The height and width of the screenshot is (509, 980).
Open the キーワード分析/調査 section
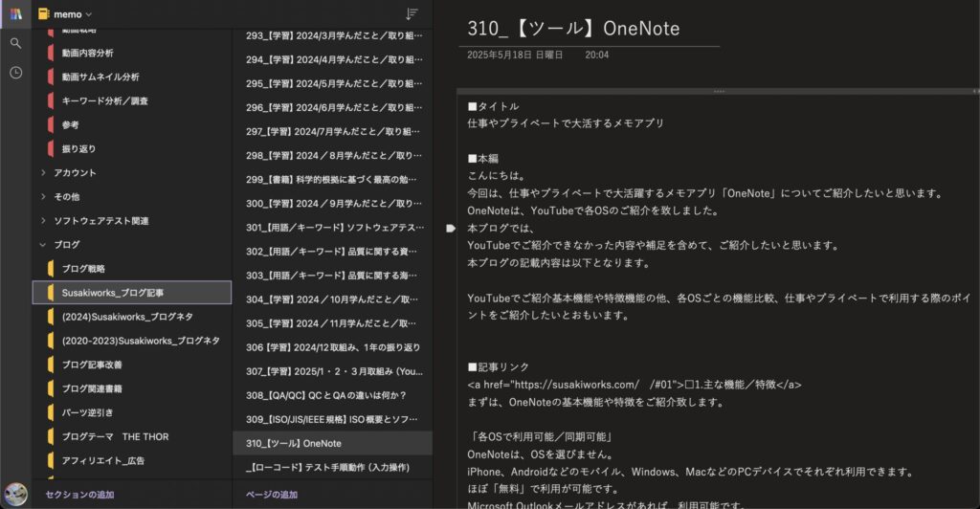(x=132, y=100)
